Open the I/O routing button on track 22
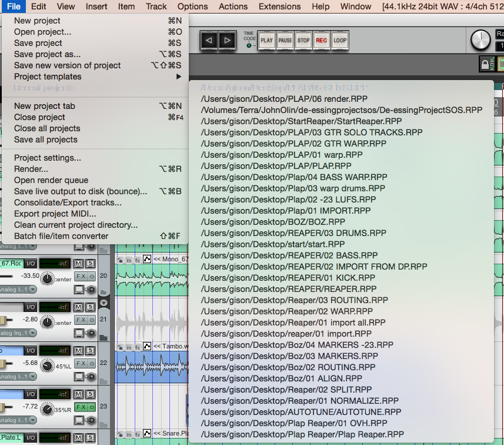The width and height of the screenshot is (504, 445). [x=31, y=350]
